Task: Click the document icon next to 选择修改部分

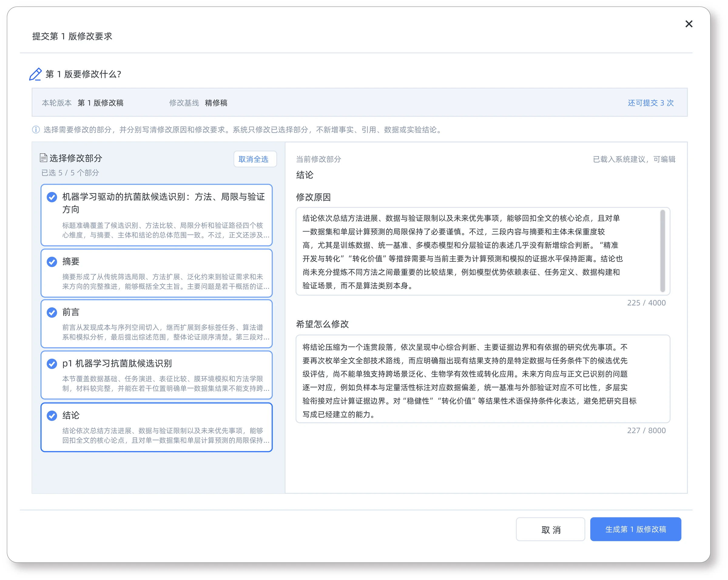Action: click(x=43, y=158)
